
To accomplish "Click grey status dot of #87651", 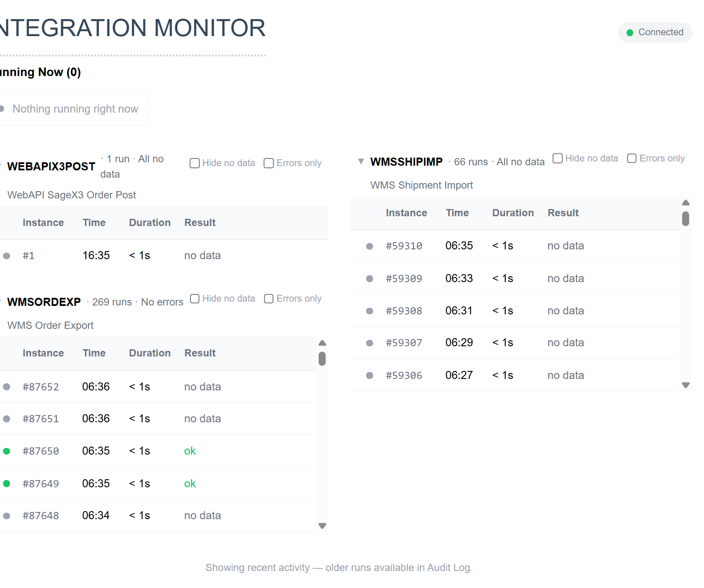I will pos(7,419).
